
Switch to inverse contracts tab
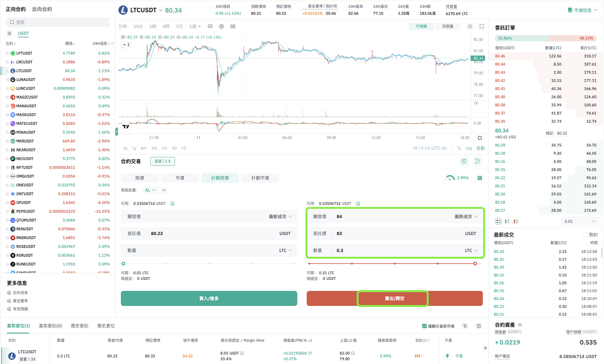pyautogui.click(x=42, y=9)
